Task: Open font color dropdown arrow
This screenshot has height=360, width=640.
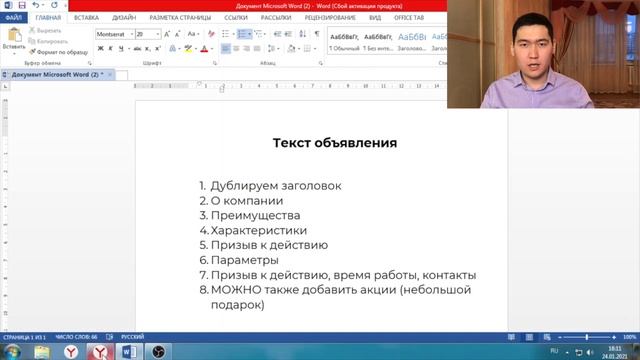Action: click(212, 49)
